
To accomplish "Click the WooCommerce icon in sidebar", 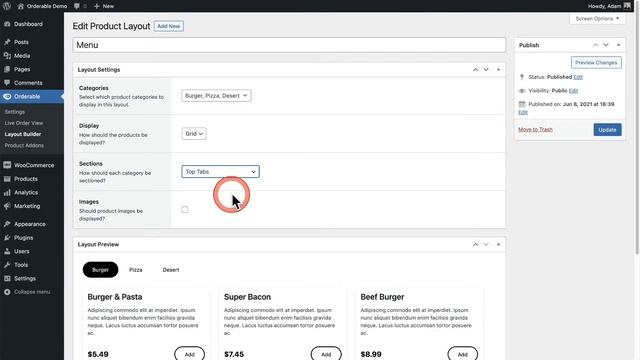I will [x=7, y=165].
